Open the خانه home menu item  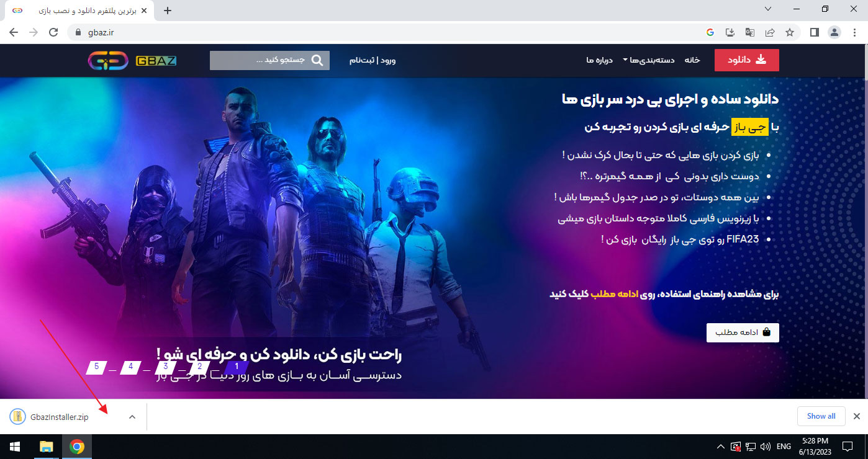click(x=692, y=60)
